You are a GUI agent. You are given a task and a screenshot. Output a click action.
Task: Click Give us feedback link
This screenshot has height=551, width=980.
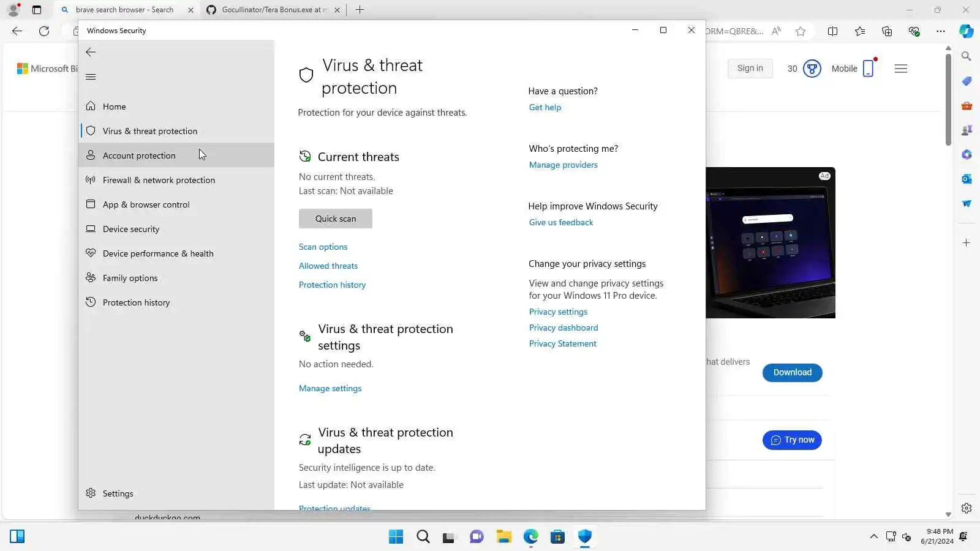click(x=561, y=222)
